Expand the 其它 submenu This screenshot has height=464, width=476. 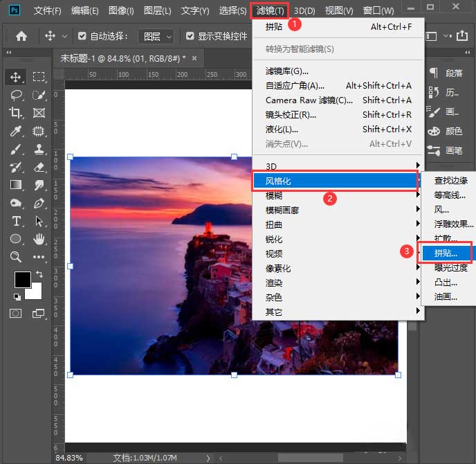coord(337,312)
